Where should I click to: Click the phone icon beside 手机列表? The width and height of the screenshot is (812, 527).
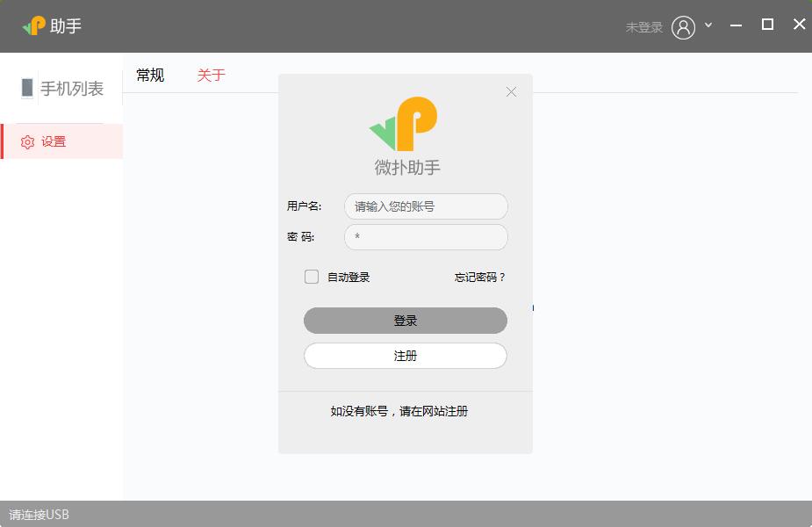click(x=27, y=88)
